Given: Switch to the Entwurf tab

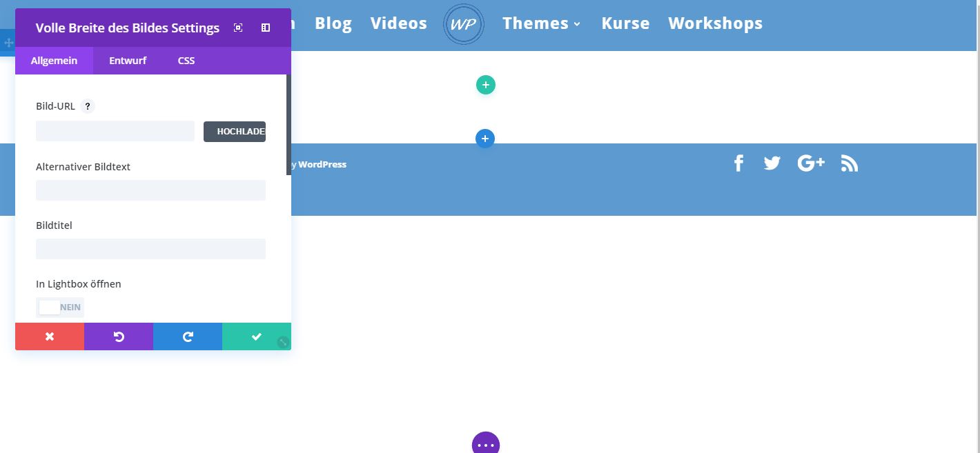Looking at the screenshot, I should [128, 61].
